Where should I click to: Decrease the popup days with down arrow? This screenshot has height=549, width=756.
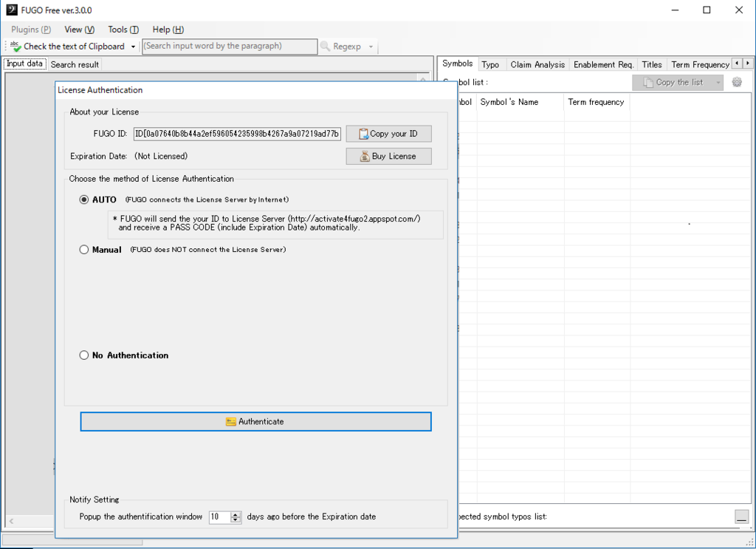[x=236, y=520]
